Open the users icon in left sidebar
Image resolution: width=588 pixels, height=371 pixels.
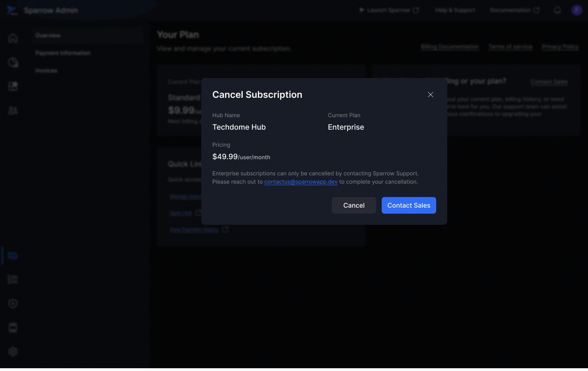(x=13, y=110)
